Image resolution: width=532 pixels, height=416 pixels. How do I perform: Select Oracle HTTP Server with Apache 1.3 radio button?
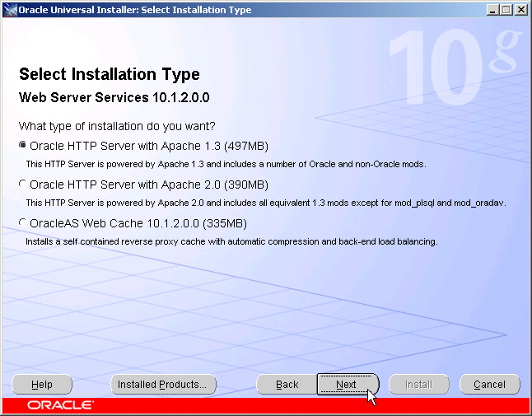[x=23, y=145]
